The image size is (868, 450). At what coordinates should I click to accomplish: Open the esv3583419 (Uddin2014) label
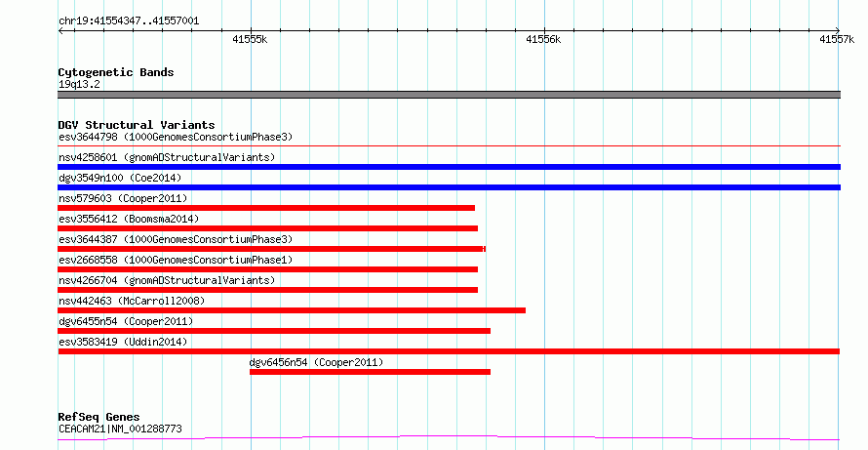coord(123,342)
